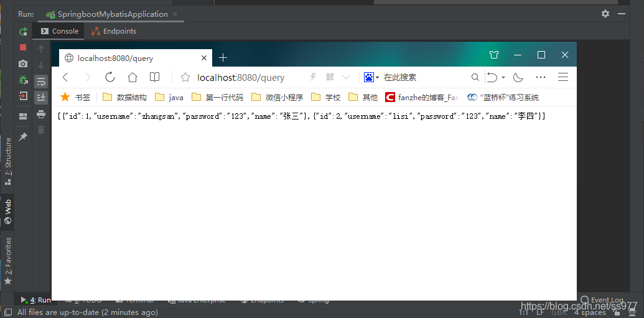644x318 pixels.
Task: Open the 书签 bookmarks star
Action: (75, 97)
